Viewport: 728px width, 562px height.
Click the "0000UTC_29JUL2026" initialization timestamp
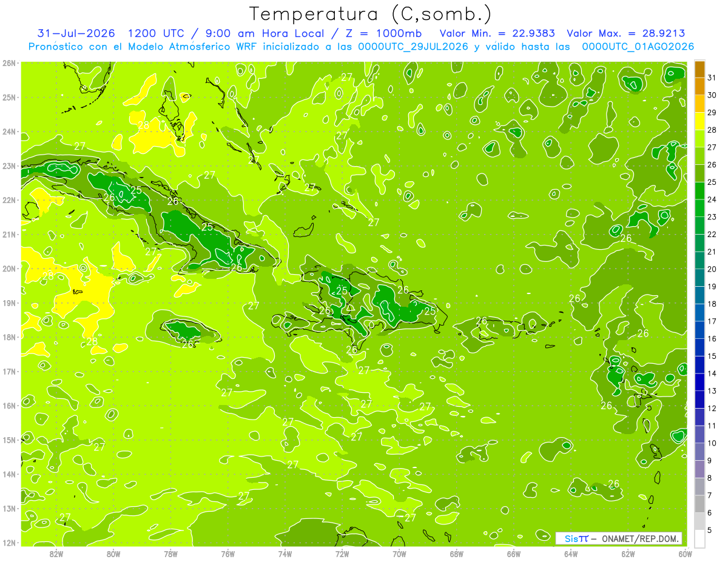pos(414,47)
